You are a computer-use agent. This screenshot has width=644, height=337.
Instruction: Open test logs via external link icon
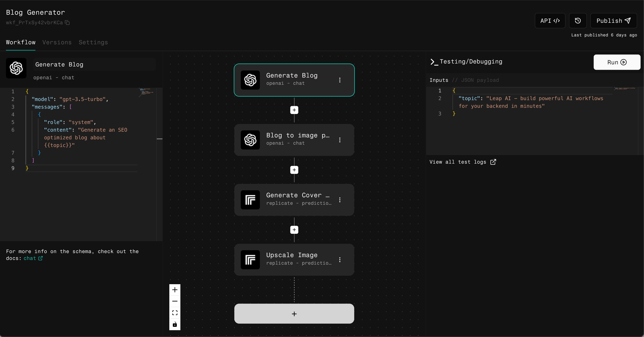coord(493,162)
